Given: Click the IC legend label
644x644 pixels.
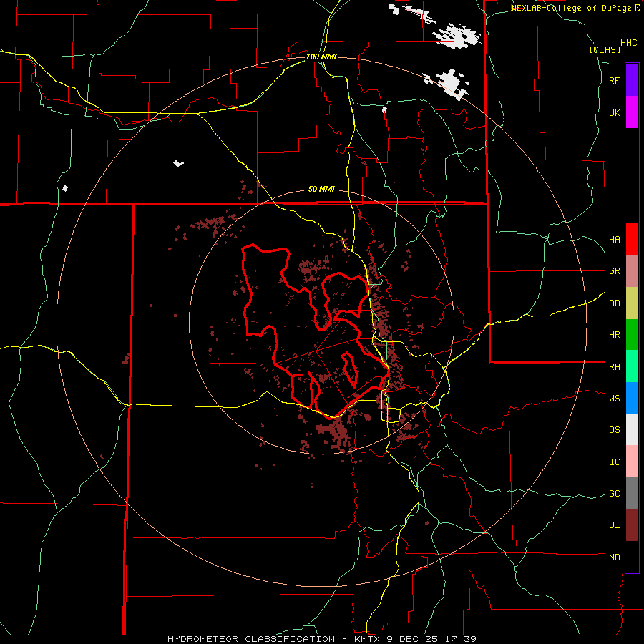Looking at the screenshot, I should [614, 462].
